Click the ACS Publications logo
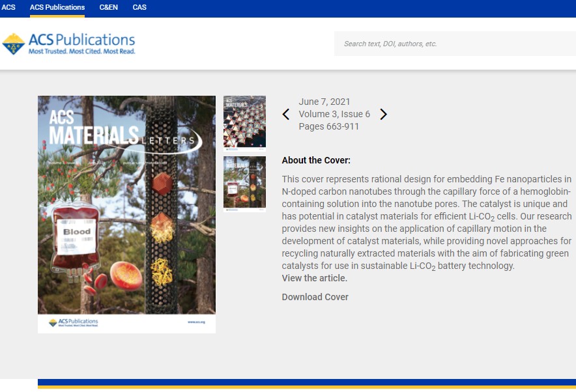The width and height of the screenshot is (576, 392). [x=68, y=44]
